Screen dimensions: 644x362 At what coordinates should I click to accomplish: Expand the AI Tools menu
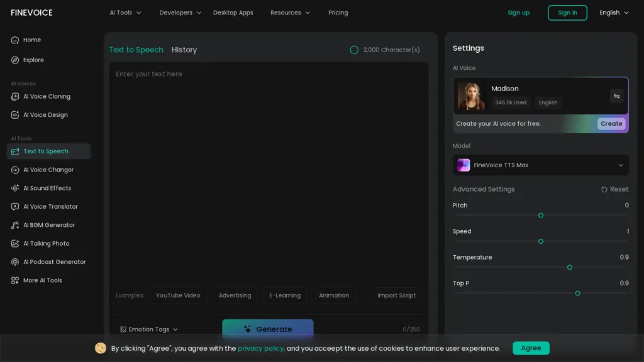[125, 13]
